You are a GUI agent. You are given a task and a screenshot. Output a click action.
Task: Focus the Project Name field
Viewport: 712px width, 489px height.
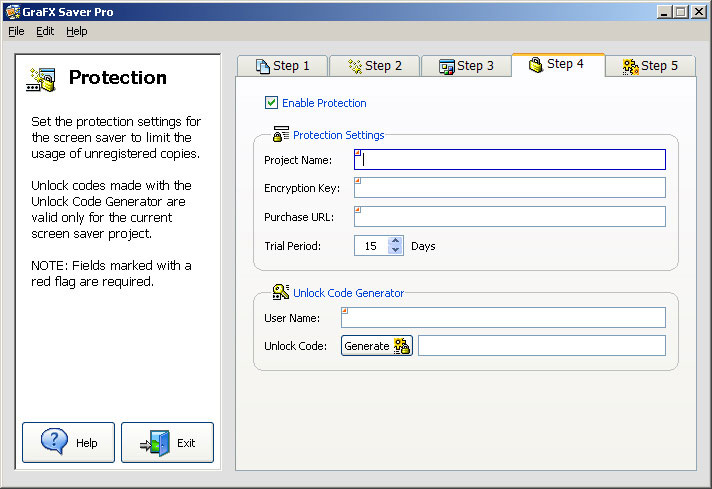tap(510, 159)
